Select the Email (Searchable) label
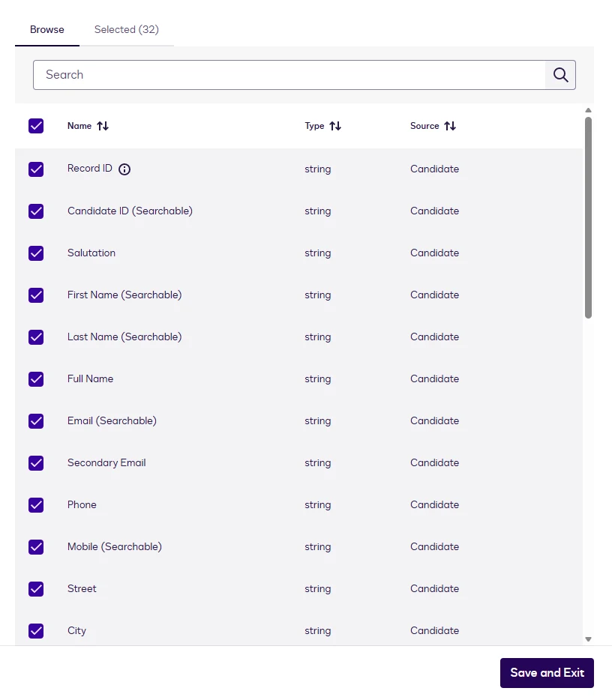Image resolution: width=612 pixels, height=700 pixels. 112,421
